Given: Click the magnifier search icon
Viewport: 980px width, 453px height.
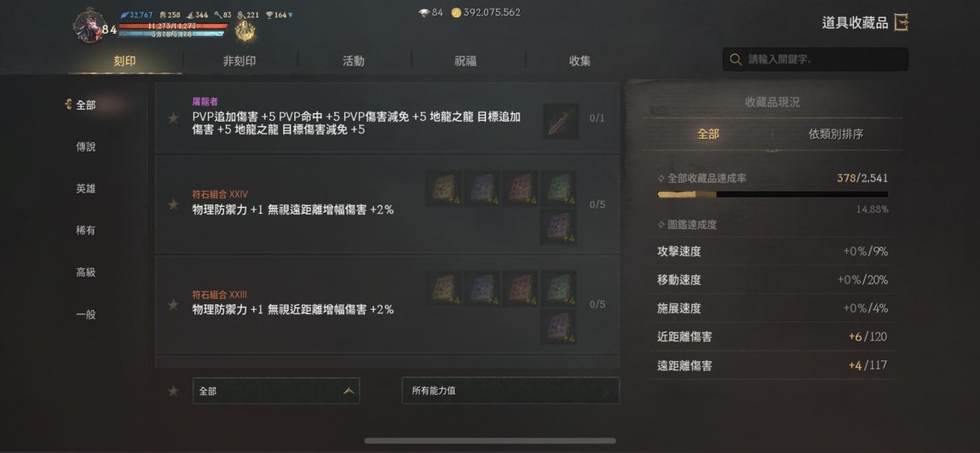Looking at the screenshot, I should pyautogui.click(x=735, y=60).
